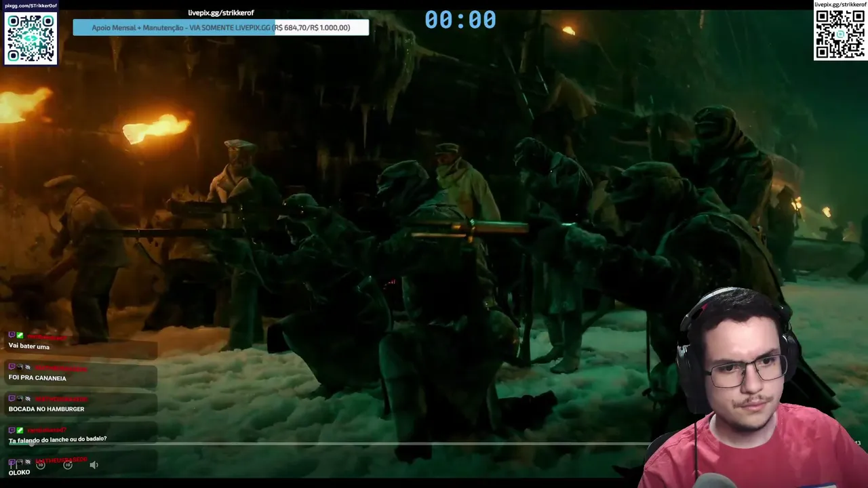Mute the video with the speaker icon
Viewport: 868px width, 488px height.
94,465
